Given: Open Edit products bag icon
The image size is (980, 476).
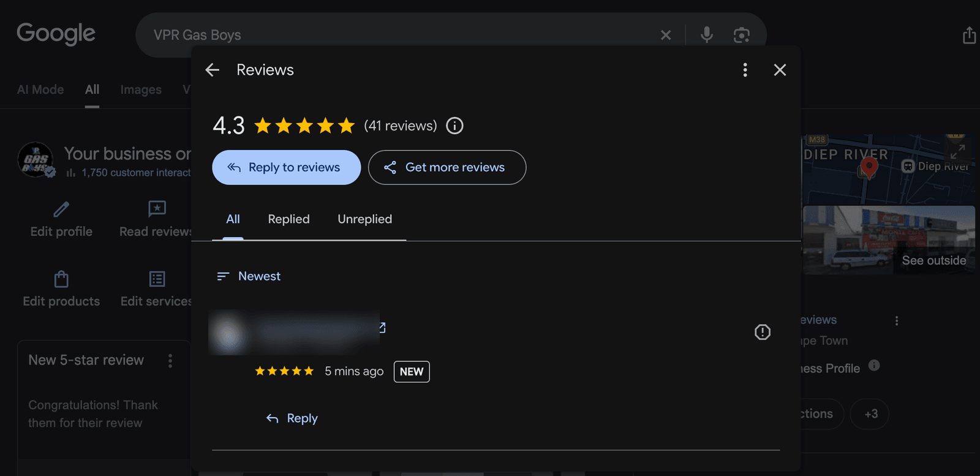Looking at the screenshot, I should (61, 279).
